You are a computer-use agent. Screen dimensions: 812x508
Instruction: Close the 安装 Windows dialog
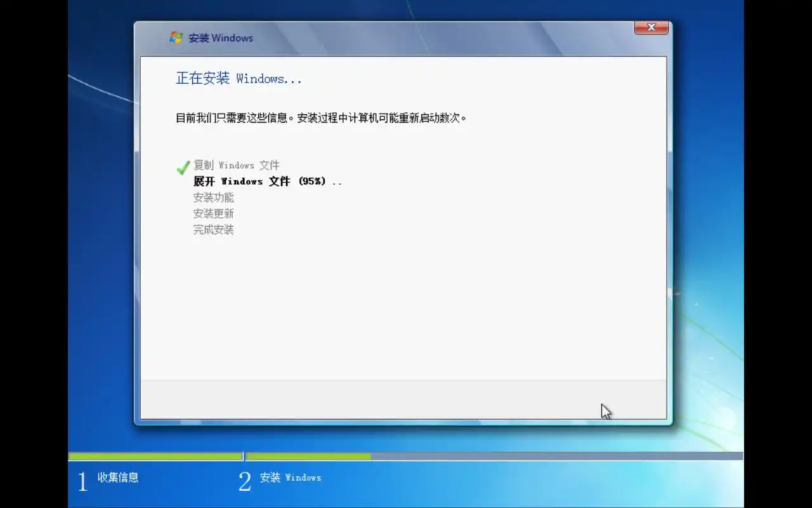[x=651, y=27]
